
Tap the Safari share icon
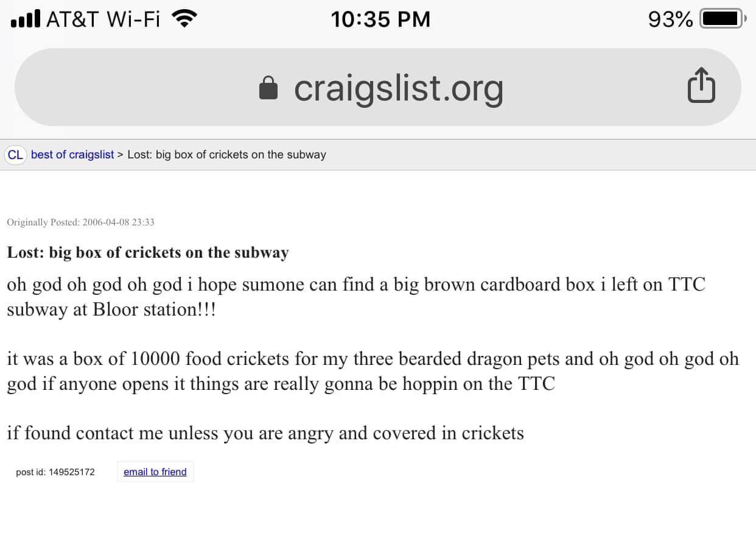pyautogui.click(x=701, y=86)
